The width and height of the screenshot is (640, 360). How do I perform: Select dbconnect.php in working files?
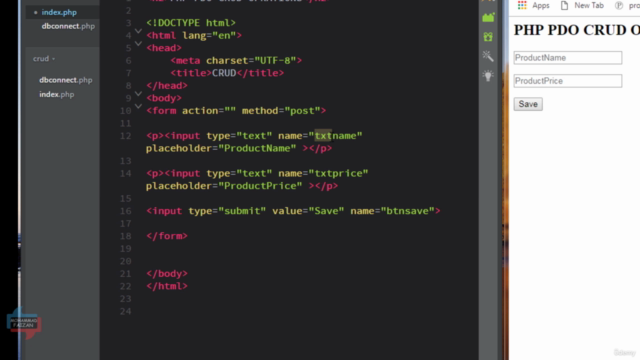68,26
